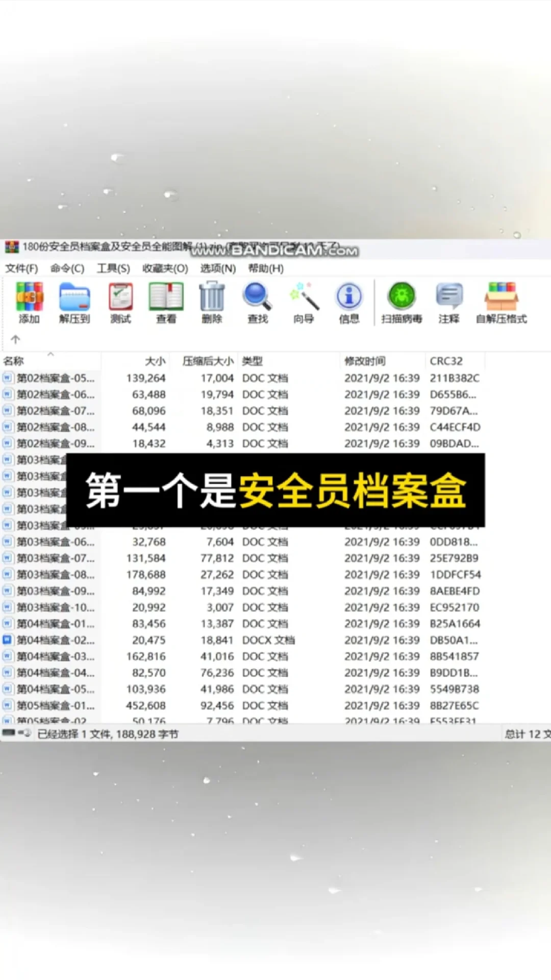Open the 工具(S) menu
Screen dimensions: 551x980
point(113,268)
